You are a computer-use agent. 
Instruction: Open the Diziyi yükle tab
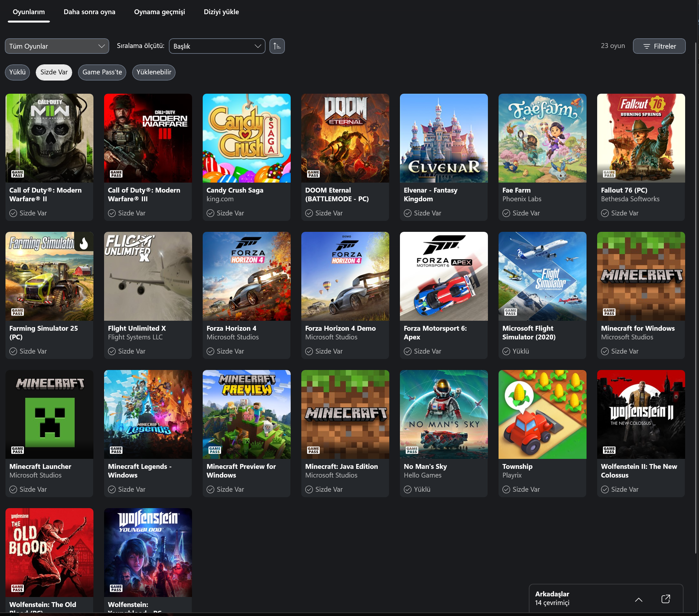221,12
